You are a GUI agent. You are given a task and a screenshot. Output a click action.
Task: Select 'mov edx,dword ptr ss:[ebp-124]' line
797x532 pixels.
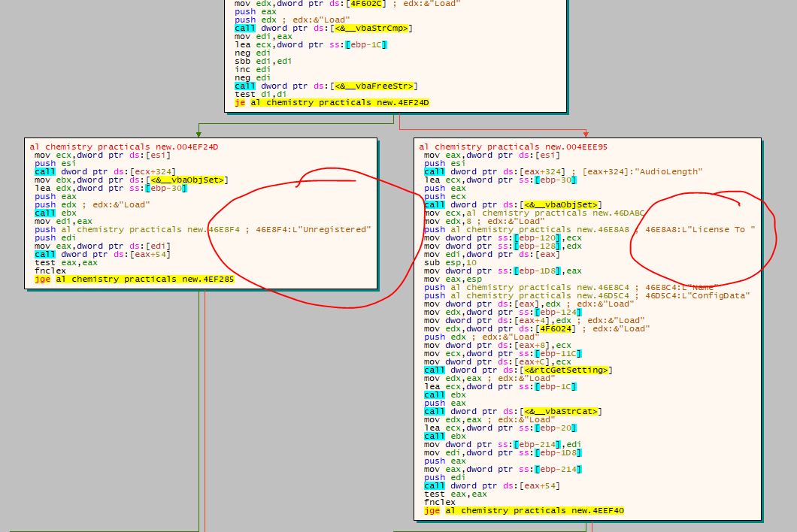coord(502,312)
